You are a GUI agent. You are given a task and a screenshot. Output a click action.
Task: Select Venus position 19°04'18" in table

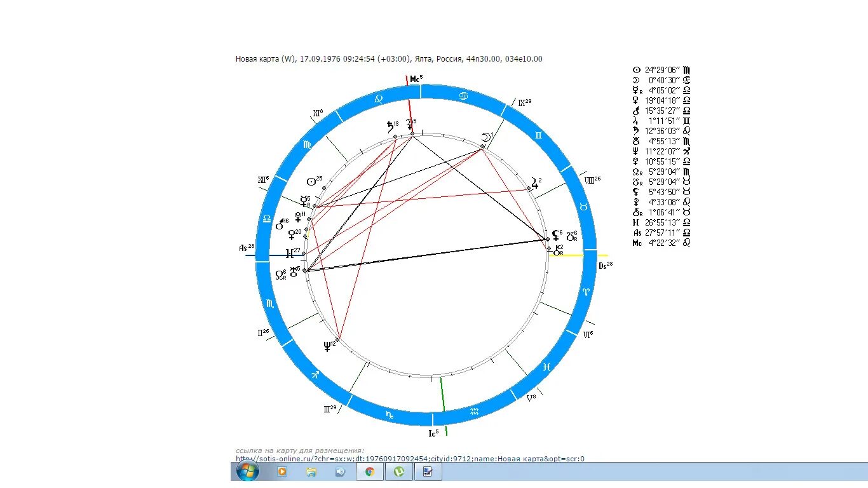tap(661, 100)
